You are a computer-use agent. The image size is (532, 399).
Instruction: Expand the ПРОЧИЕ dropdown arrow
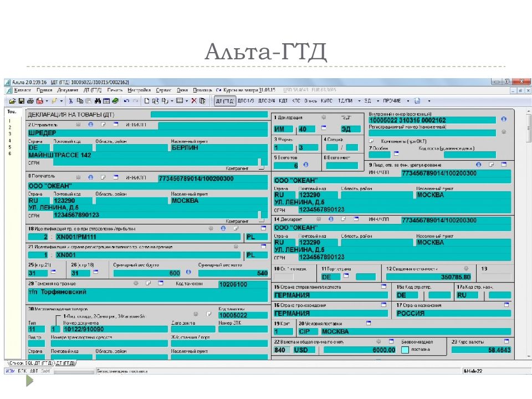pyautogui.click(x=408, y=101)
